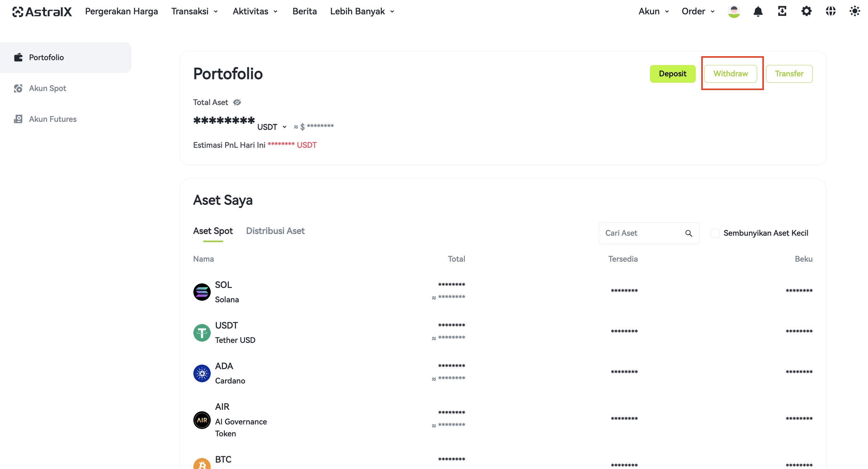This screenshot has height=469, width=868.
Task: Click the AstralX logo
Action: click(x=42, y=12)
